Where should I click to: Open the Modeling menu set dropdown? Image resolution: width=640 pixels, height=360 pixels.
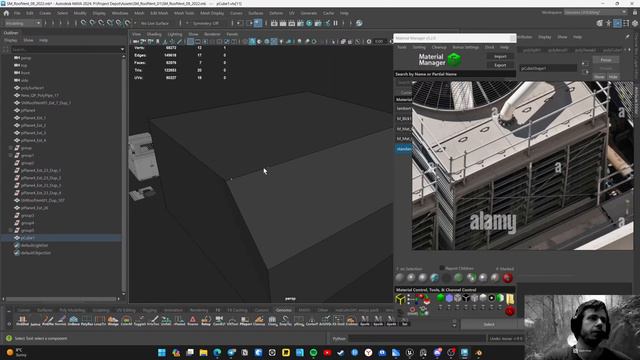pos(22,23)
